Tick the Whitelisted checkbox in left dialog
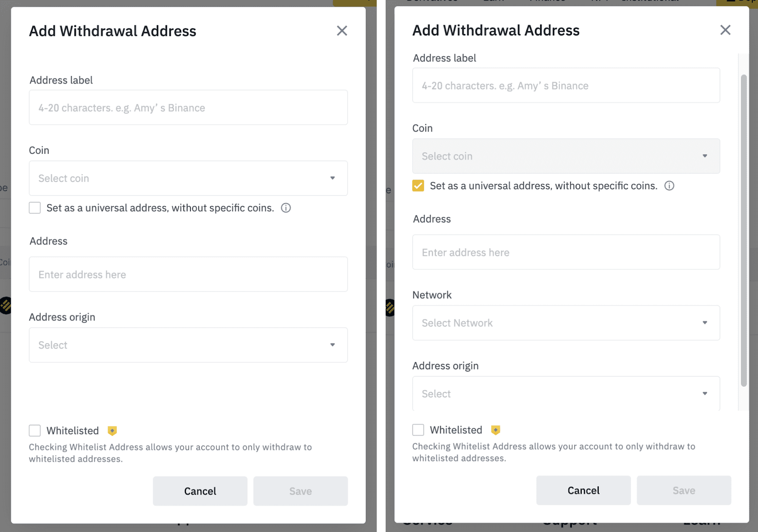The width and height of the screenshot is (758, 532). [35, 431]
